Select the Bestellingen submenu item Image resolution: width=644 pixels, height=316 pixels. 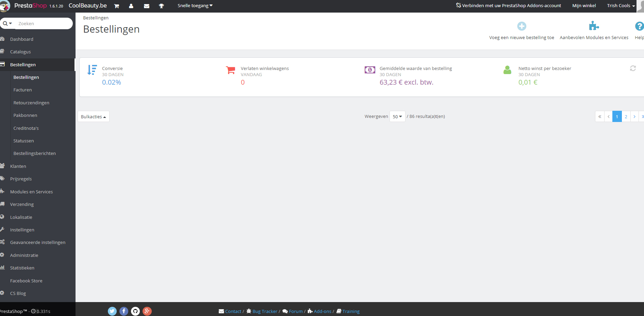(x=26, y=77)
